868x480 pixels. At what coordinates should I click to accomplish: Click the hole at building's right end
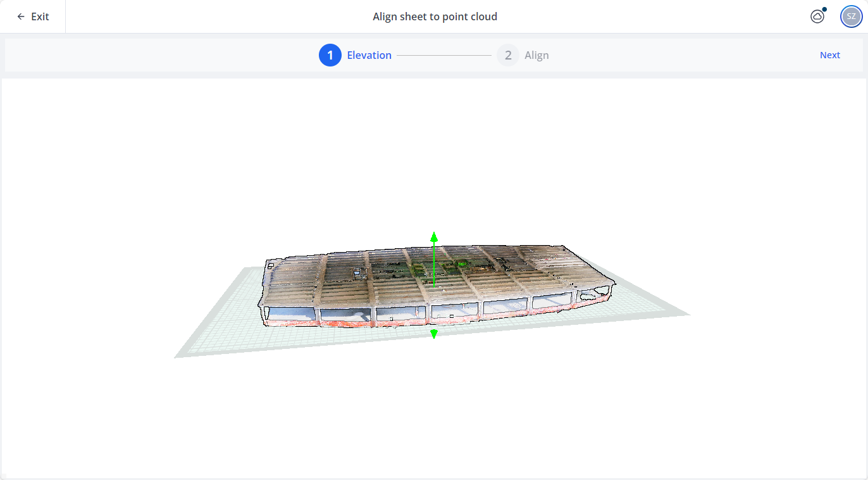pyautogui.click(x=595, y=293)
